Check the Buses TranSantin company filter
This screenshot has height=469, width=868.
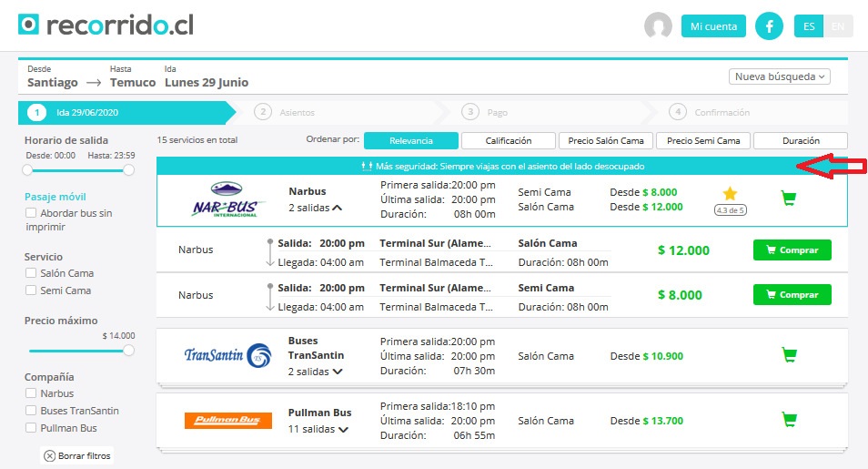click(31, 410)
